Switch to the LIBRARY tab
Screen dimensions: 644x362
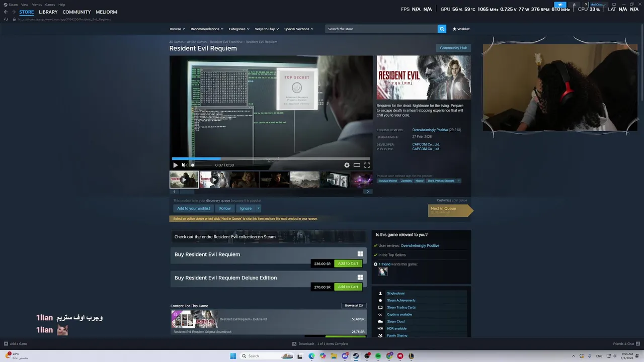point(48,12)
